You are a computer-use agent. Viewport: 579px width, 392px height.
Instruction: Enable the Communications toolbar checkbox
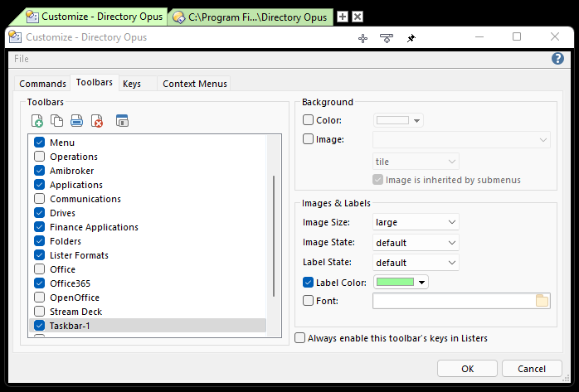point(40,199)
